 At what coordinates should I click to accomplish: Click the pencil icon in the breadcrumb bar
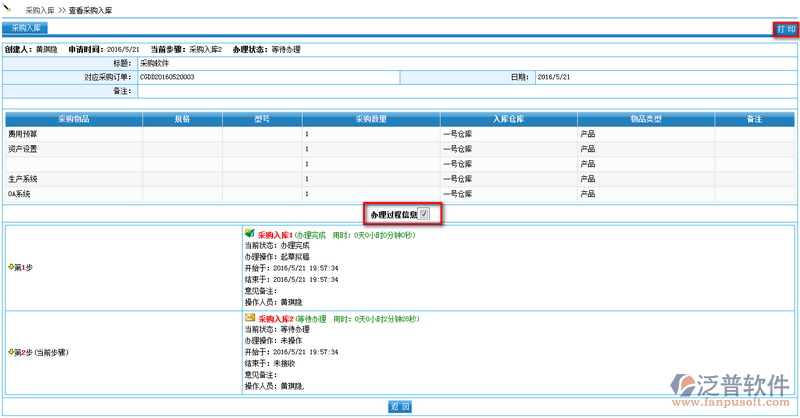point(10,7)
